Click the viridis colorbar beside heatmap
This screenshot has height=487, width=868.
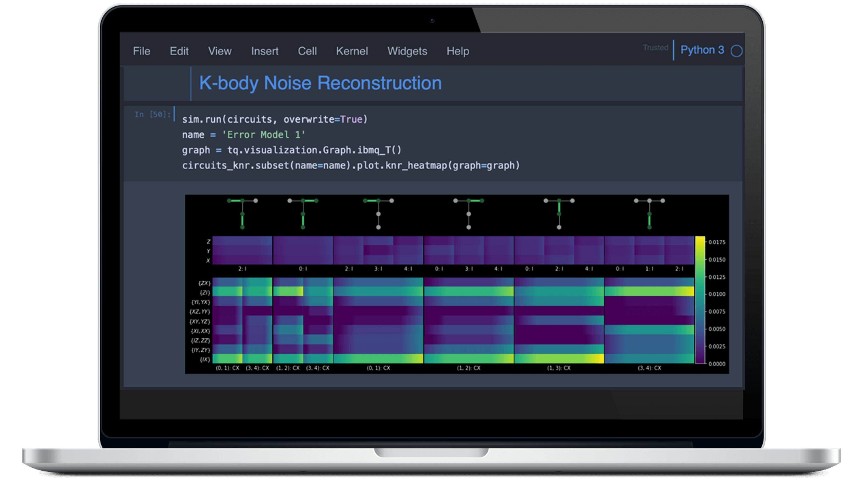(x=700, y=300)
